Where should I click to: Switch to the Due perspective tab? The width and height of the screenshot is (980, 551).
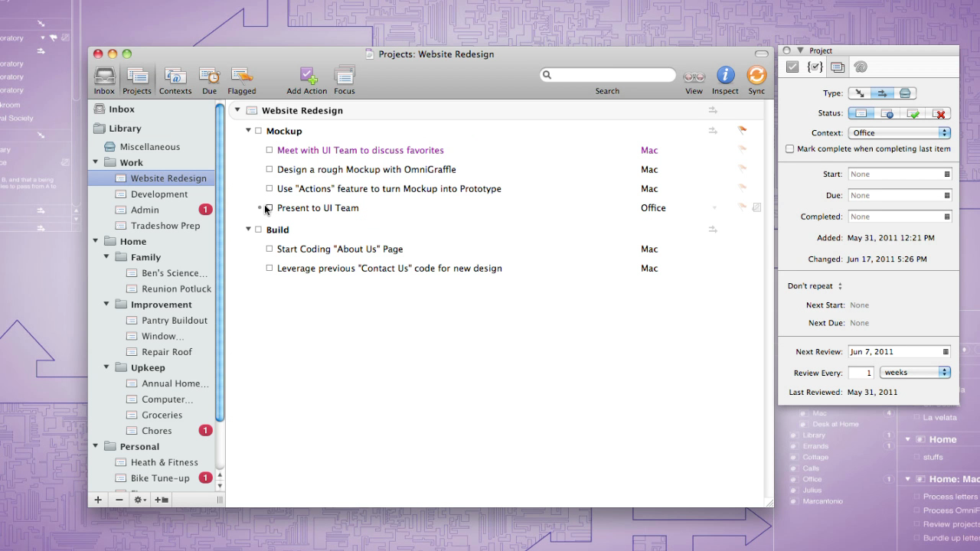(x=209, y=80)
